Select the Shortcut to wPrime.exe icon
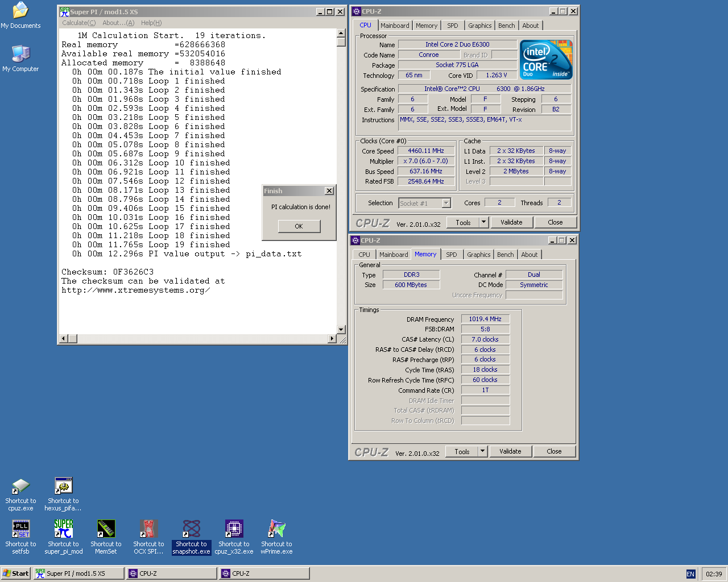 click(x=276, y=537)
